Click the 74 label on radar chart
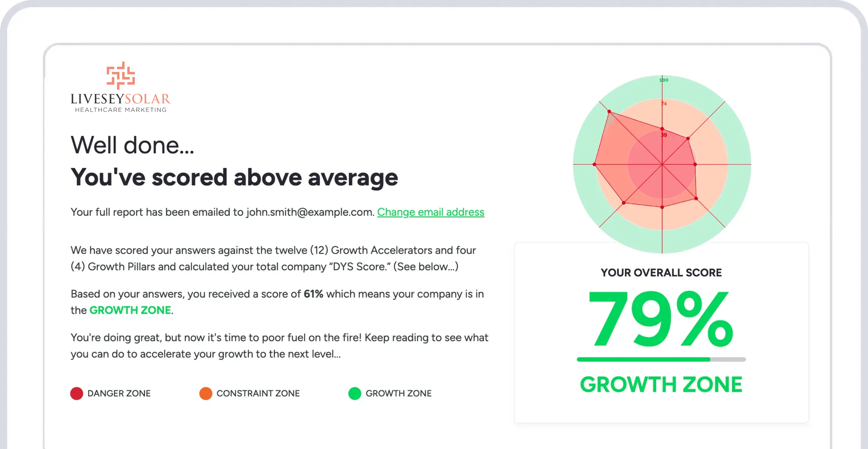Image resolution: width=868 pixels, height=449 pixels. pyautogui.click(x=664, y=104)
